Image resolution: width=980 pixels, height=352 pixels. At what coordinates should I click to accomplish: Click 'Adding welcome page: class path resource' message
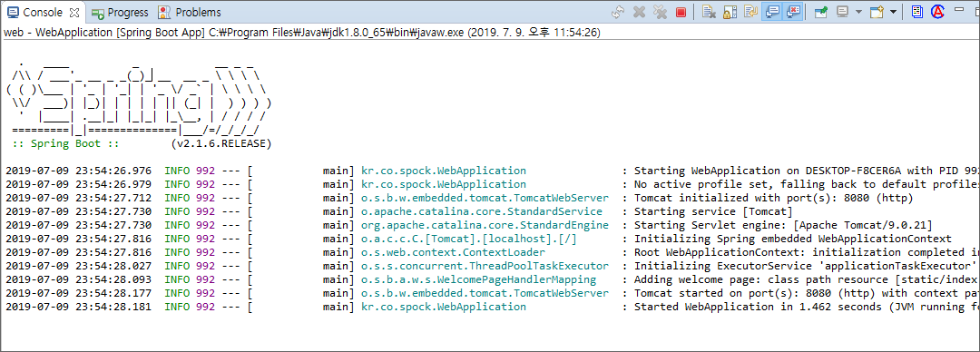click(x=807, y=279)
